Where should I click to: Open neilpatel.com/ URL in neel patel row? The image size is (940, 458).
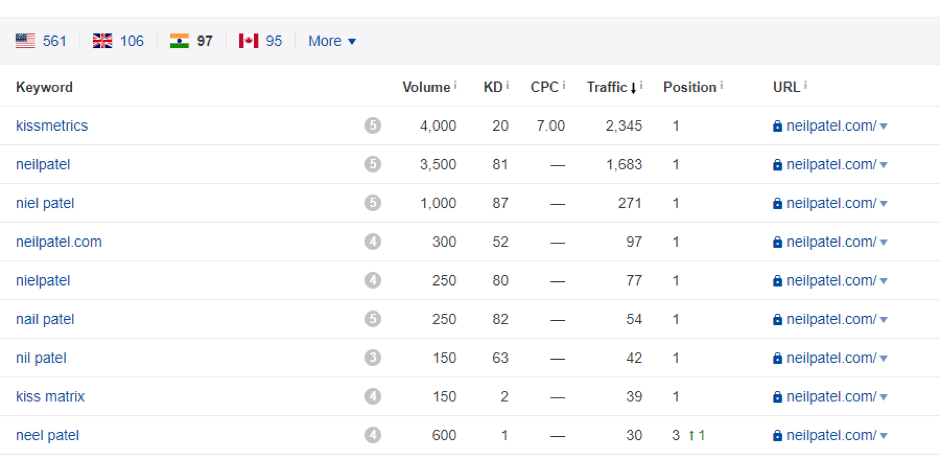pos(831,435)
